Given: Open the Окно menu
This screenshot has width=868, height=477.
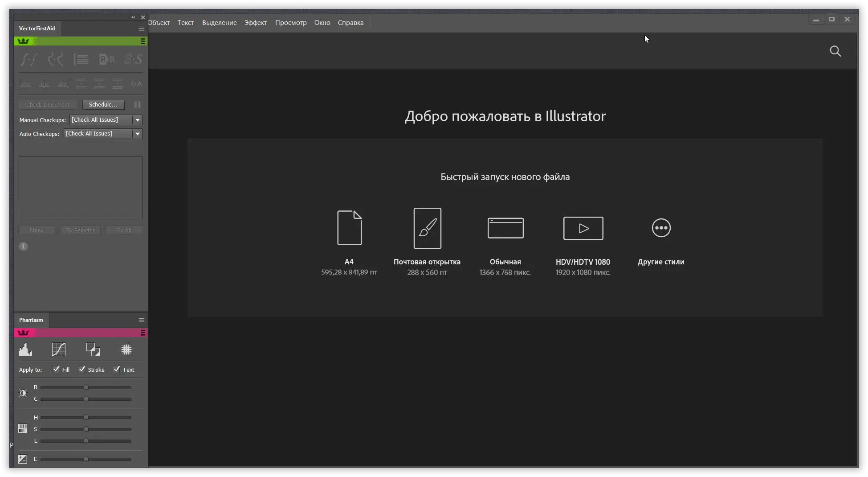Looking at the screenshot, I should click(322, 22).
